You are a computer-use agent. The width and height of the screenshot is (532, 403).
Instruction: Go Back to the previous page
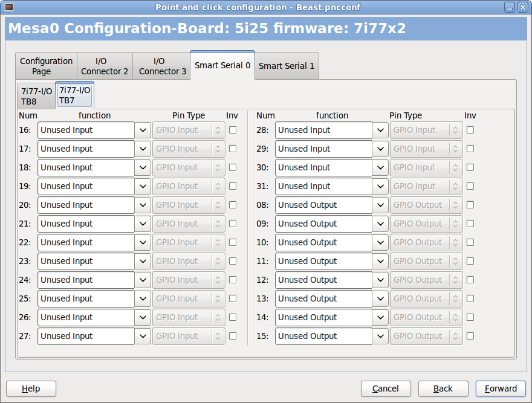pos(443,388)
